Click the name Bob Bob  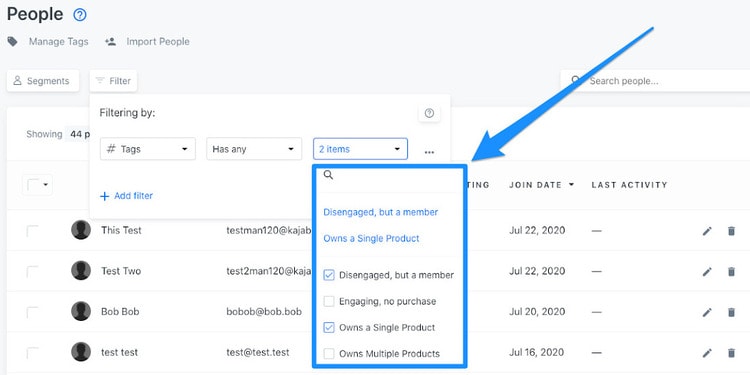(x=120, y=311)
